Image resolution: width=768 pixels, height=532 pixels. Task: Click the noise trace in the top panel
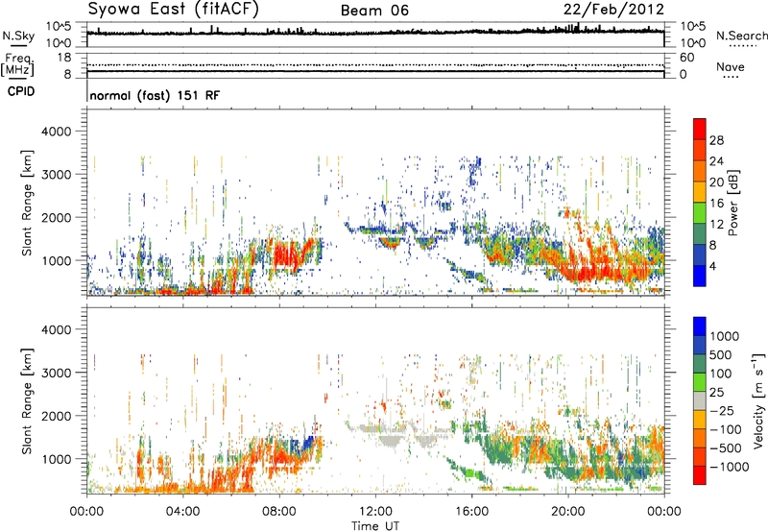pos(375,33)
